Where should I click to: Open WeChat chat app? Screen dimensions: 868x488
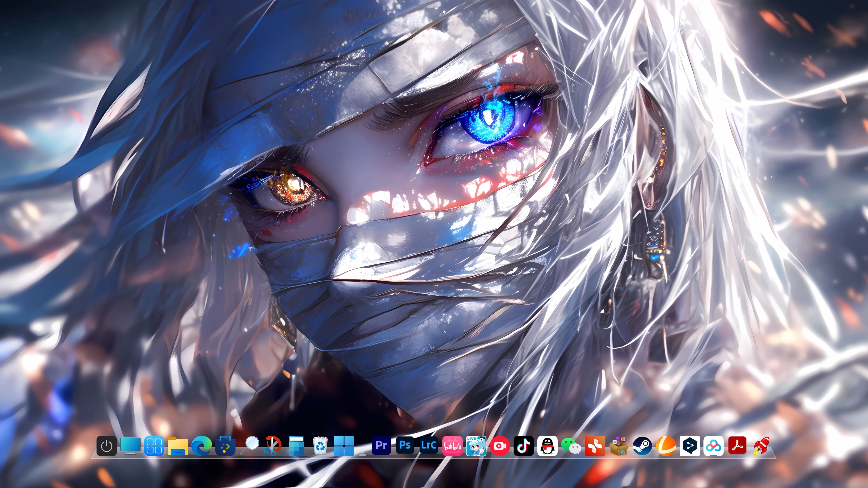click(571, 446)
